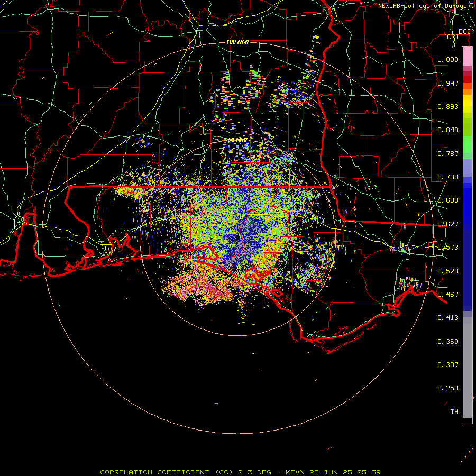The height and width of the screenshot is (476, 476).
Task: Select the 0.947 legend value
Action: coord(448,83)
